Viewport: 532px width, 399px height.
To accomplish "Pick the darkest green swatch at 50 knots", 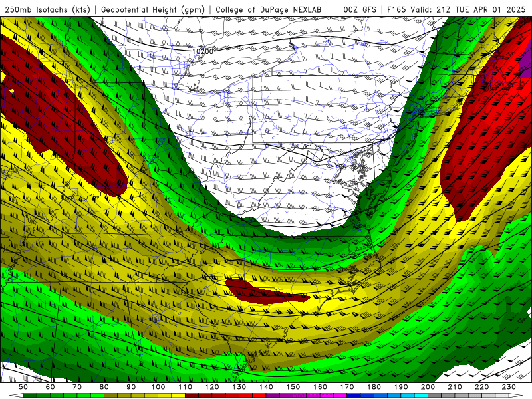I will point(30,396).
